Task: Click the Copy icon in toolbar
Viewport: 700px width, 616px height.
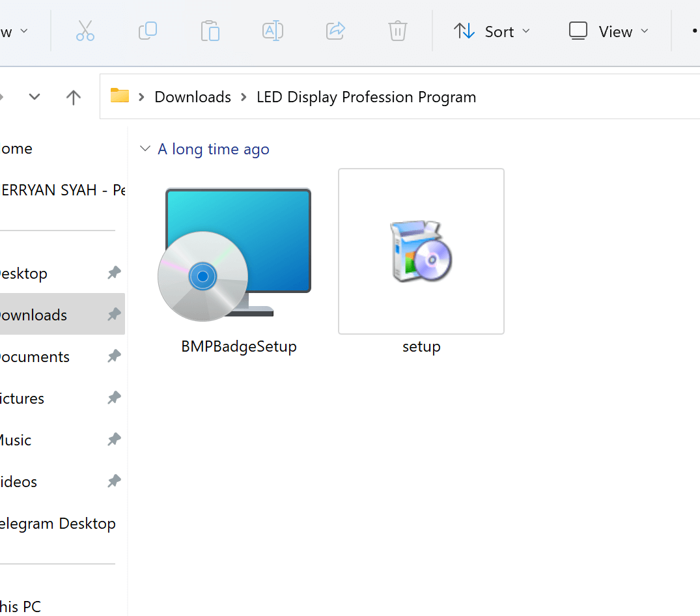Action: (148, 31)
